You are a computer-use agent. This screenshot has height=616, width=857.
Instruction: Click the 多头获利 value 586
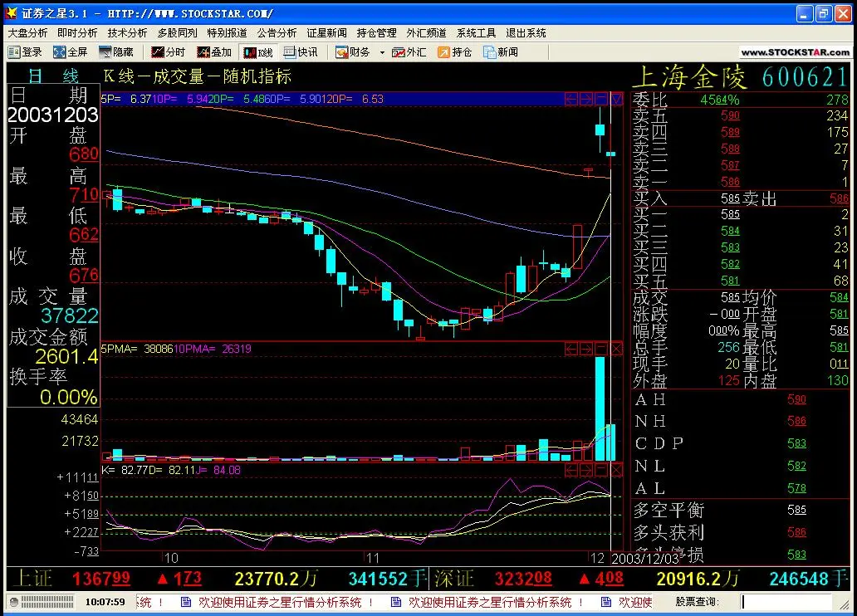(x=797, y=532)
